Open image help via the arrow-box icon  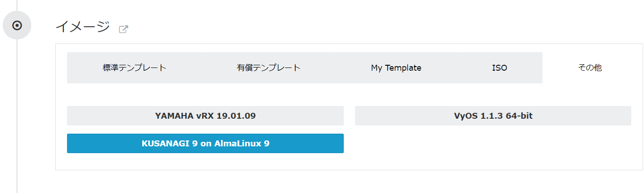pyautogui.click(x=123, y=29)
